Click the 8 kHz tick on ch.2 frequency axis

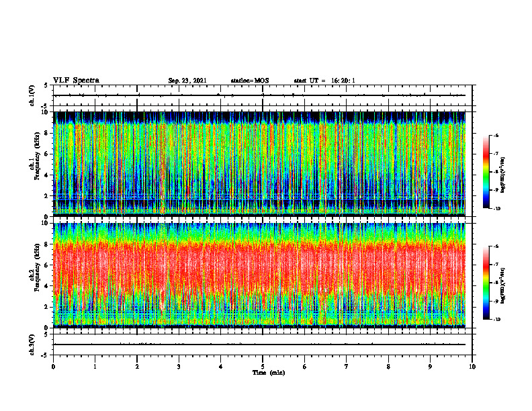click(x=47, y=244)
